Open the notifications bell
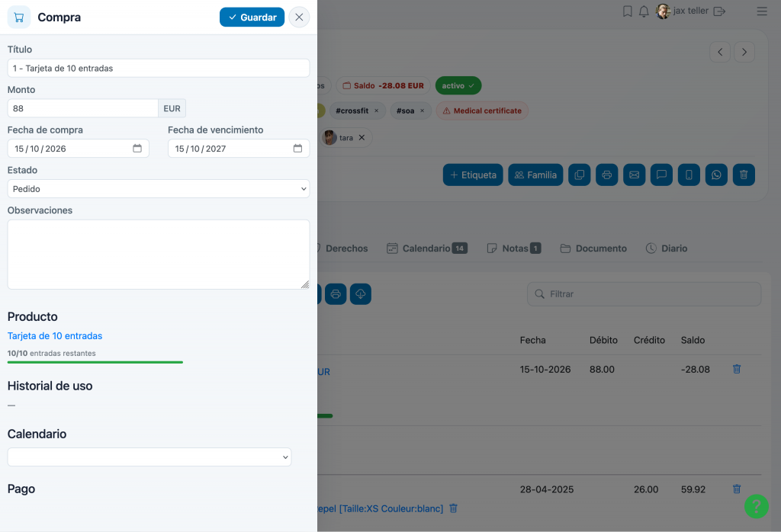Image resolution: width=781 pixels, height=532 pixels. point(644,11)
